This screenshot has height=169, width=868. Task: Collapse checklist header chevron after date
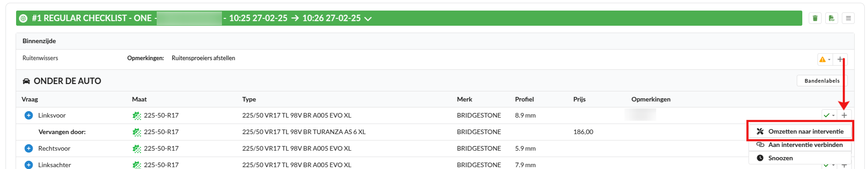368,19
